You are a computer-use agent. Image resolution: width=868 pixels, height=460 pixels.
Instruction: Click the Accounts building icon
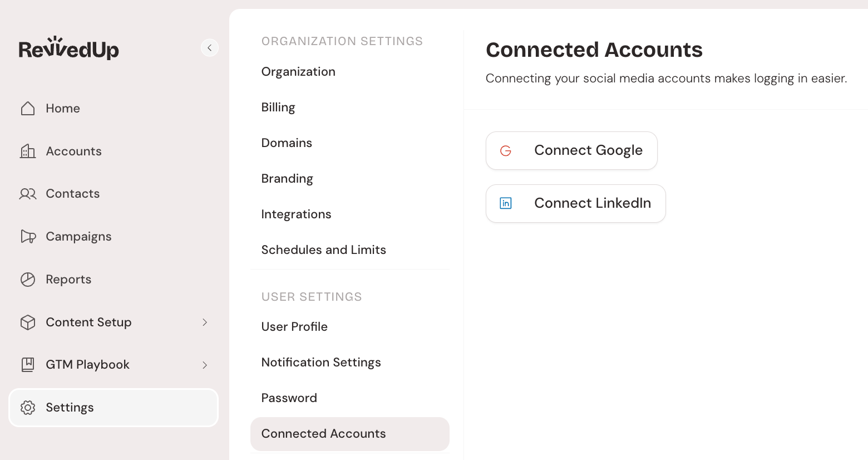tap(28, 151)
